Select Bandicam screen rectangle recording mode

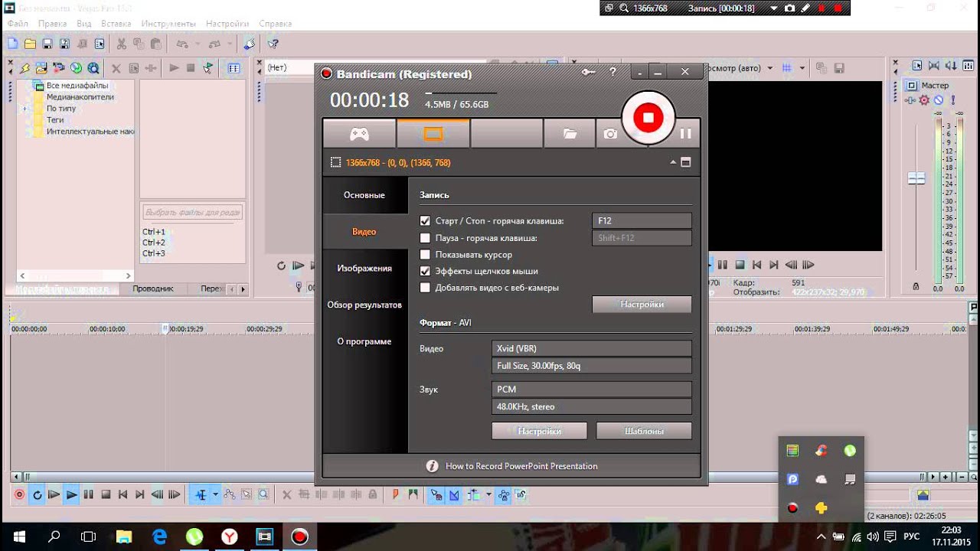(433, 134)
